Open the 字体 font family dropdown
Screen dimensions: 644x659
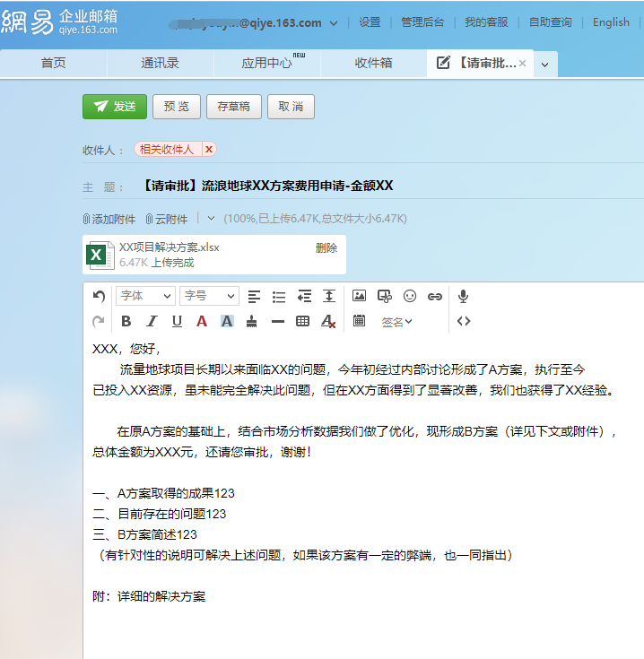coord(145,296)
